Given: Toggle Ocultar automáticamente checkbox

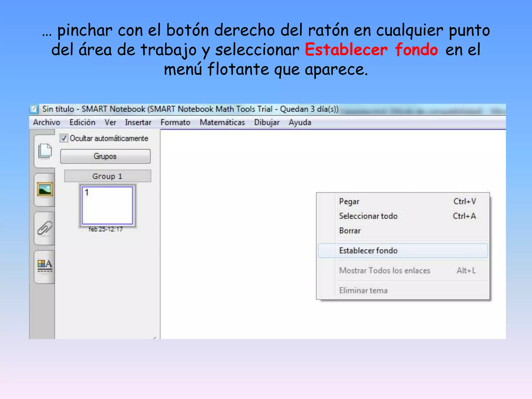Looking at the screenshot, I should pyautogui.click(x=64, y=138).
